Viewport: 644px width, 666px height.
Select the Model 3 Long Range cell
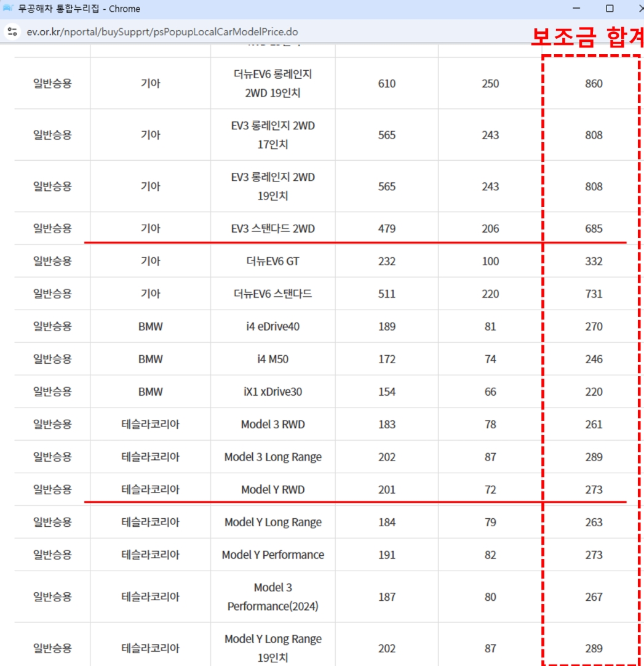tap(272, 457)
